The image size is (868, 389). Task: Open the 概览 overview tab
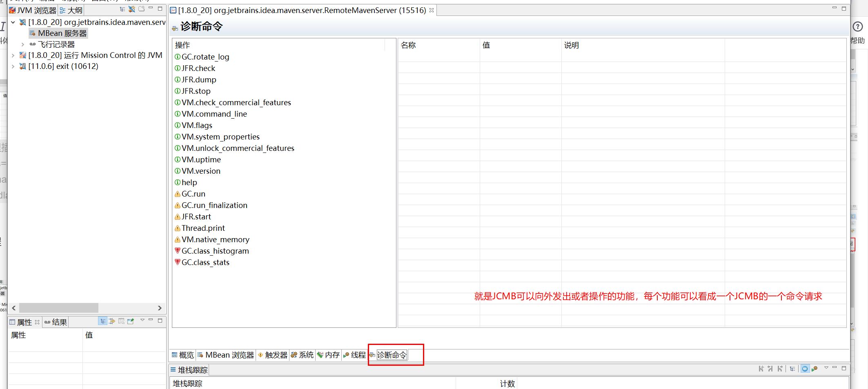(183, 355)
